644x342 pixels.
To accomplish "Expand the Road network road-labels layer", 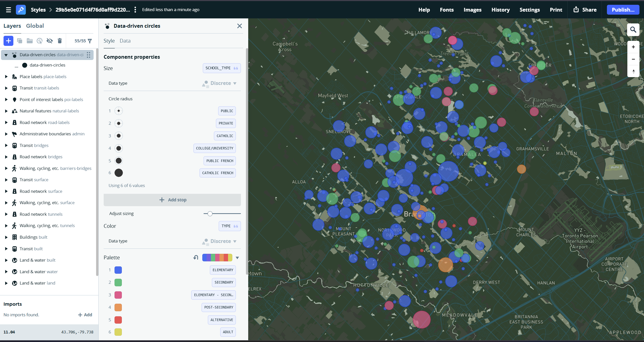I will [6, 122].
